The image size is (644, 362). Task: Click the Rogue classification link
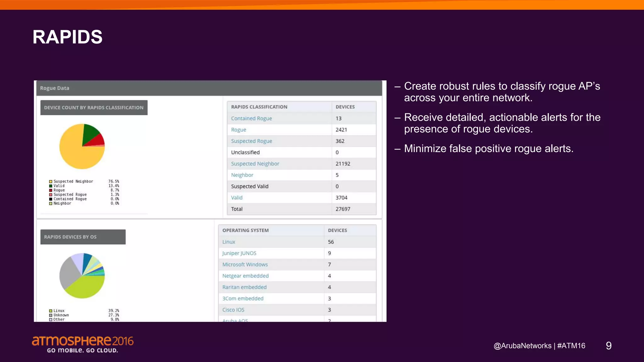coord(238,130)
